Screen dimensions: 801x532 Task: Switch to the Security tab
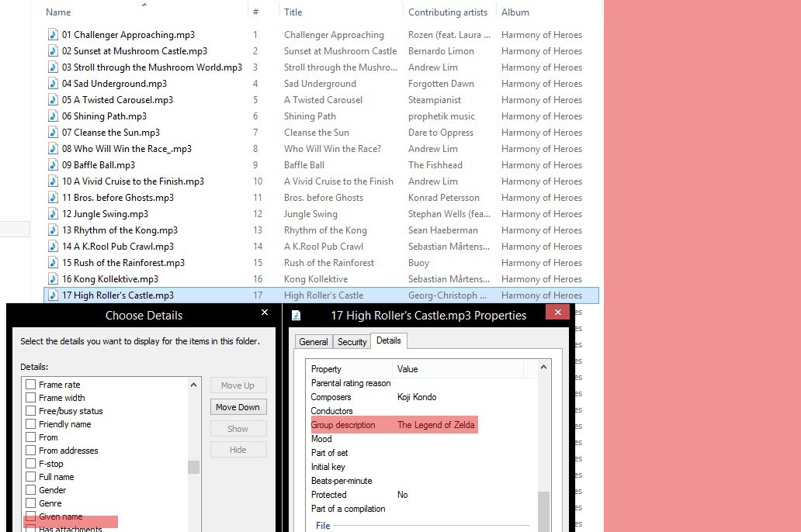(352, 341)
